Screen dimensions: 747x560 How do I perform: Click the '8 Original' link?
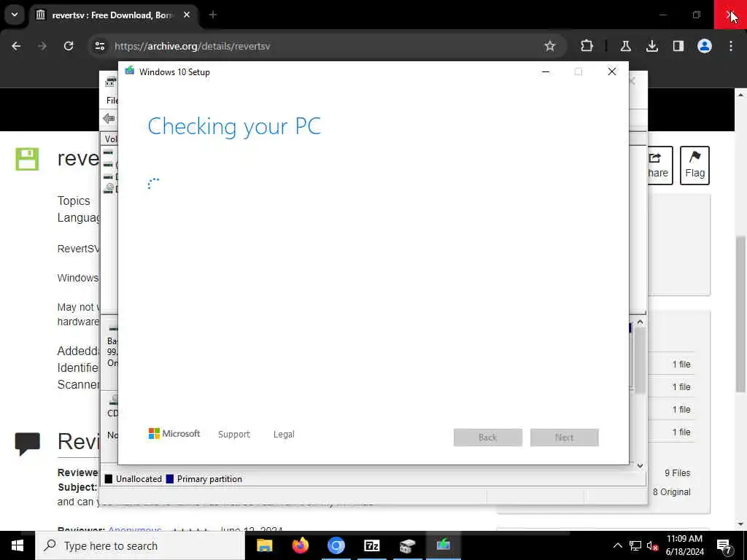click(671, 492)
